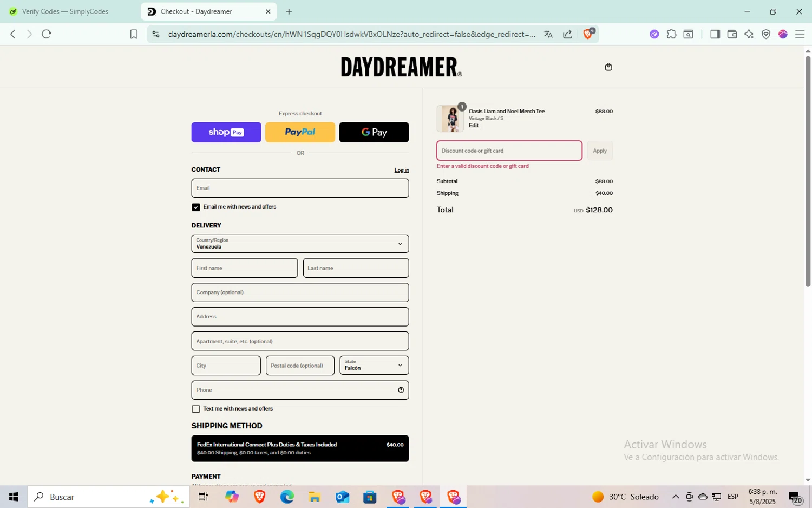Viewport: 812px width, 508px height.
Task: Open the ESP language indicator
Action: [x=733, y=497]
